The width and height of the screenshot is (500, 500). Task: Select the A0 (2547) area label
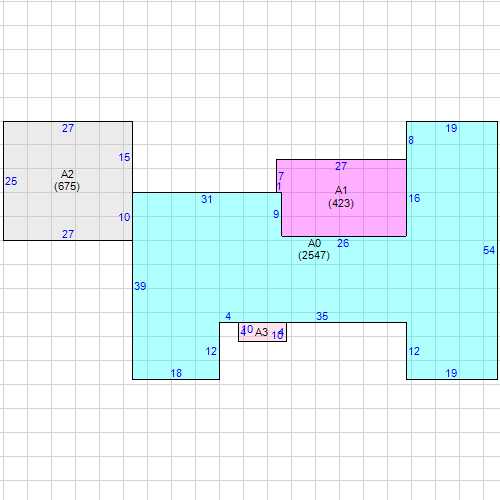(x=314, y=249)
